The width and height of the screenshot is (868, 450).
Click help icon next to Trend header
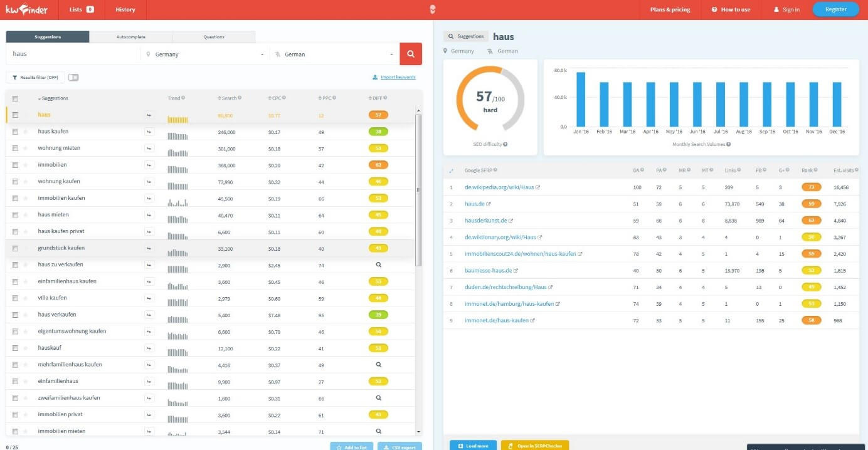point(183,98)
